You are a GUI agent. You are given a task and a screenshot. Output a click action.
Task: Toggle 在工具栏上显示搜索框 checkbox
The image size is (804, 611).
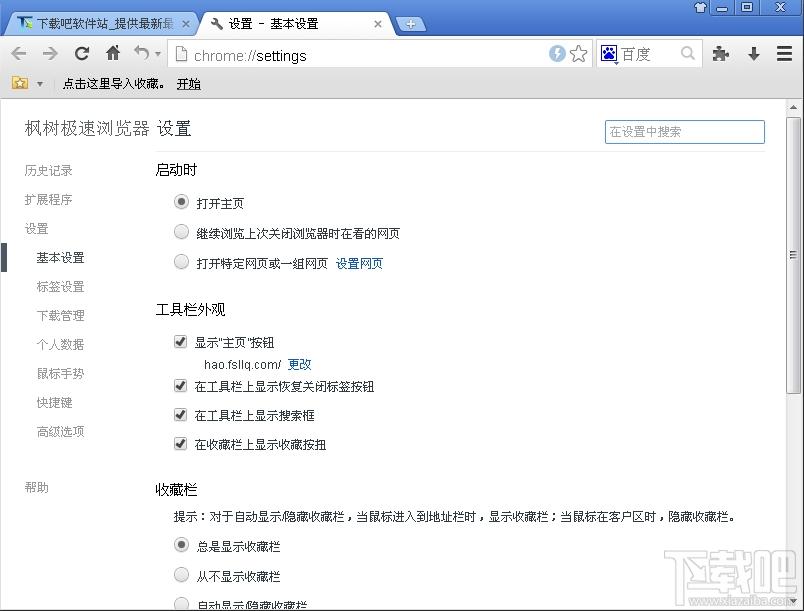[x=180, y=414]
